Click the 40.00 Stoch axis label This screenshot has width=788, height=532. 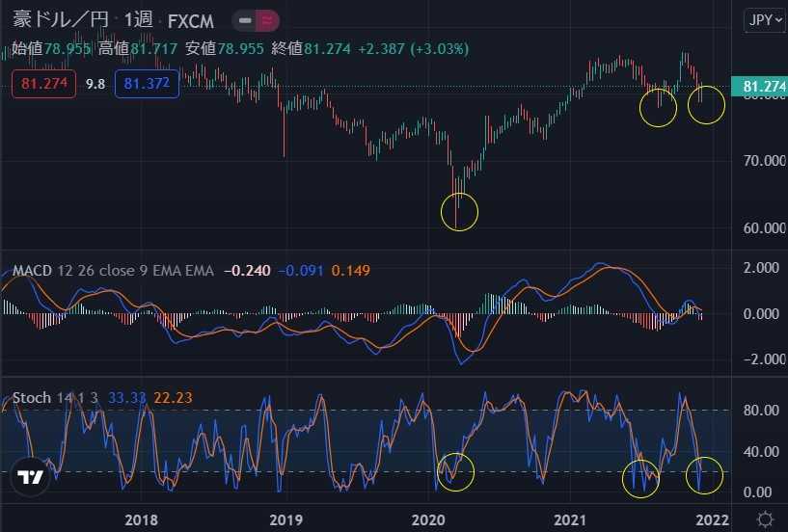[761, 452]
